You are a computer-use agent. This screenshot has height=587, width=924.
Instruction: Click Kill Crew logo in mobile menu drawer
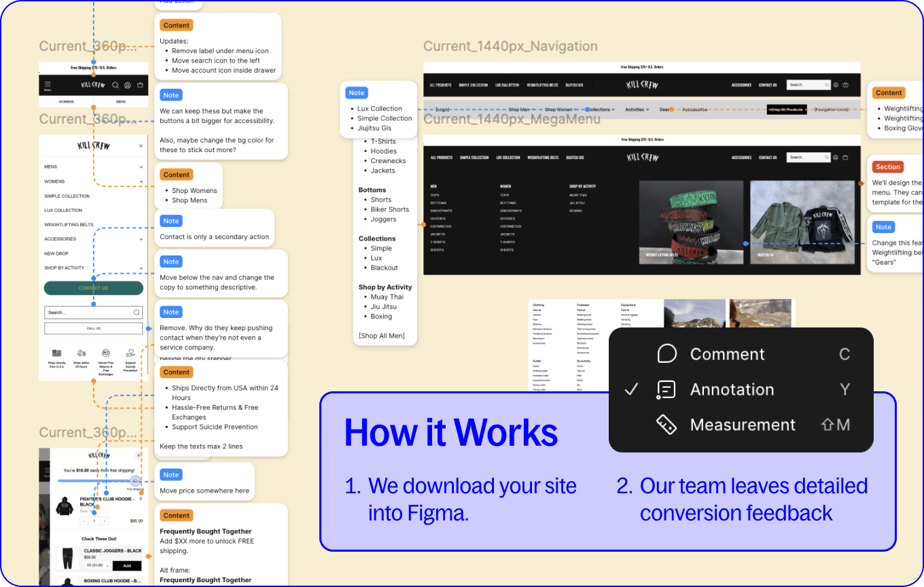[x=94, y=145]
